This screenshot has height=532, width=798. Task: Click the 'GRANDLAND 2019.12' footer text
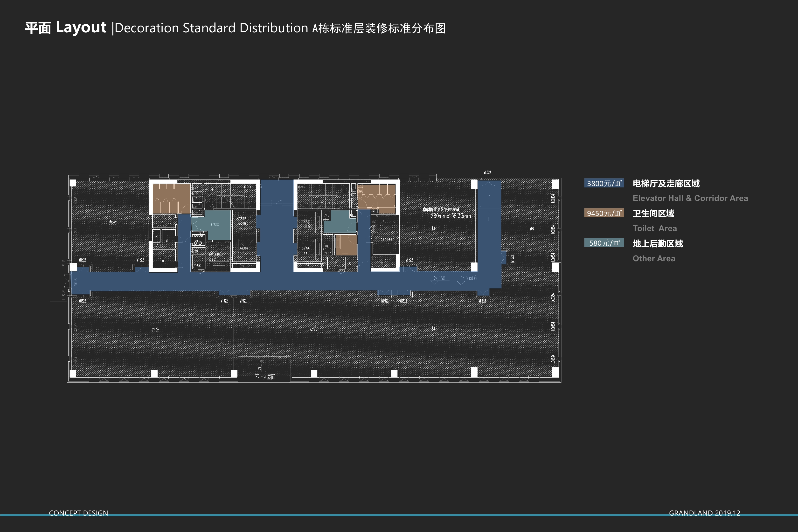tap(704, 513)
